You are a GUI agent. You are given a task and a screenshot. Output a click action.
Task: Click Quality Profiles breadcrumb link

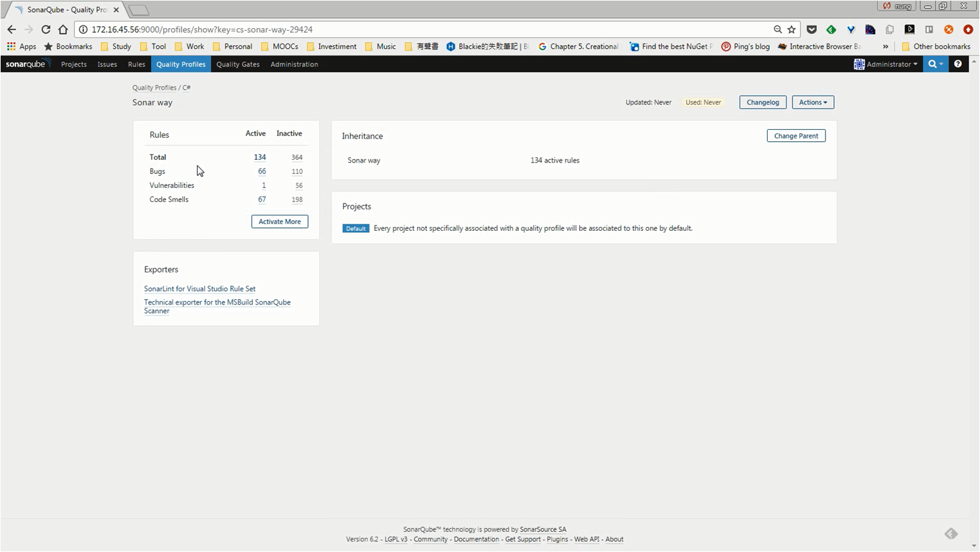click(x=155, y=88)
